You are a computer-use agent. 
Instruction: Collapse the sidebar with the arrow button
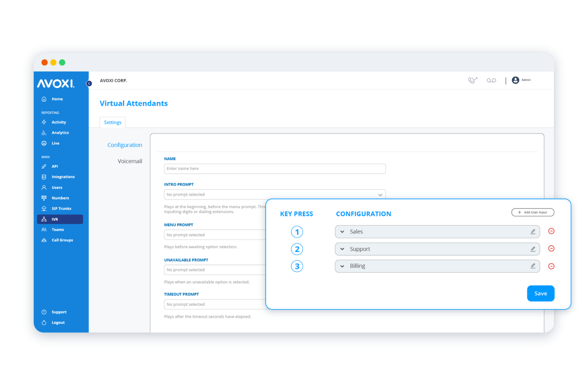click(89, 83)
